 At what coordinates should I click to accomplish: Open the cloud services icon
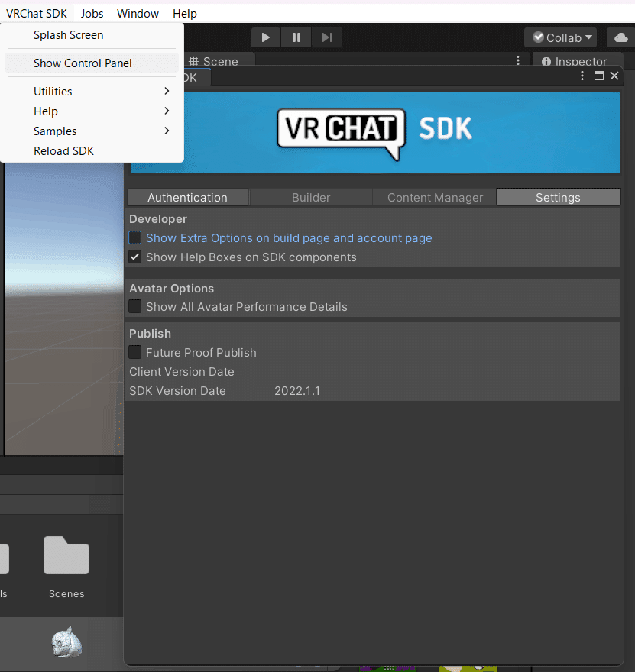point(620,37)
